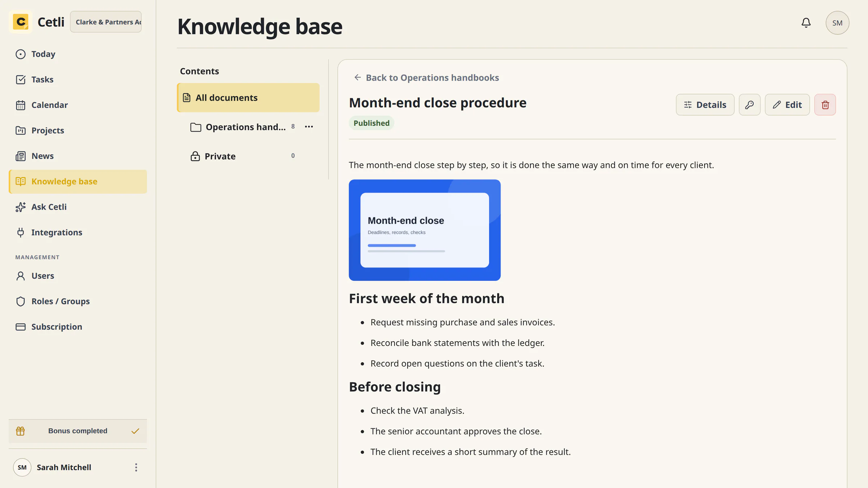Go to the Today page
Viewport: 868px width, 488px height.
point(78,54)
